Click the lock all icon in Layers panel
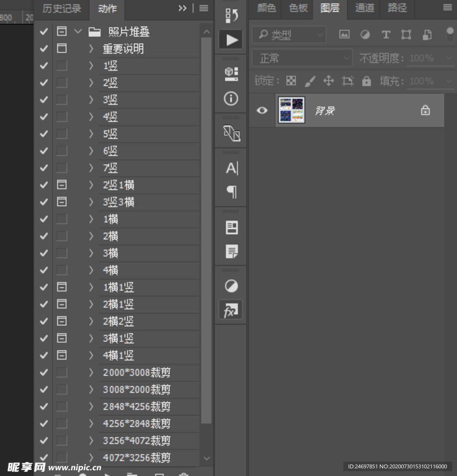Viewport: 457px width, 476px height. [x=366, y=81]
